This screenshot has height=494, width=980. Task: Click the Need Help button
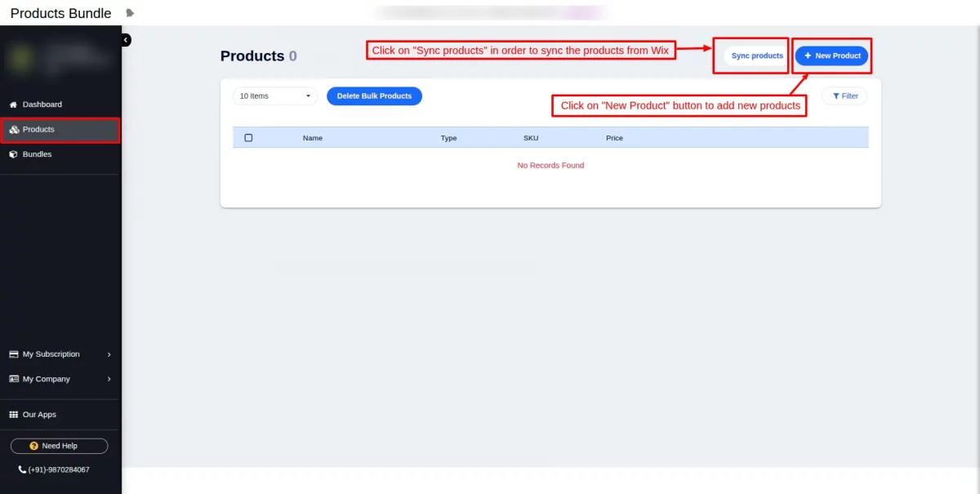[x=59, y=446]
